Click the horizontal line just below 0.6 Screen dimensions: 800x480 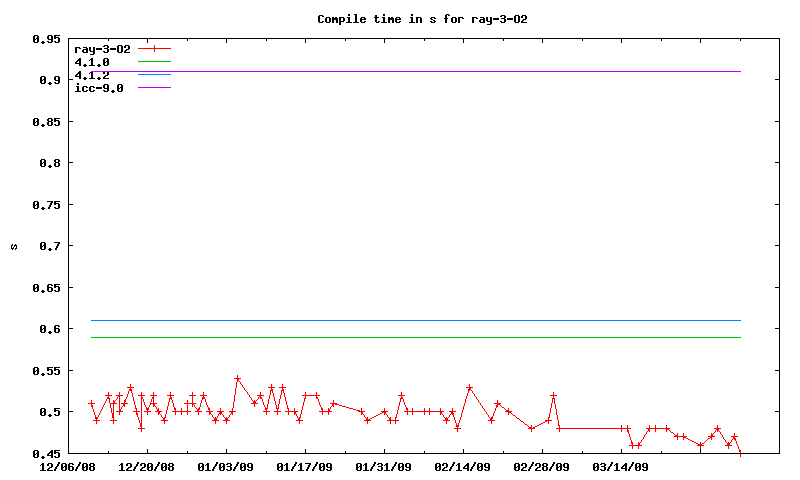(450, 337)
